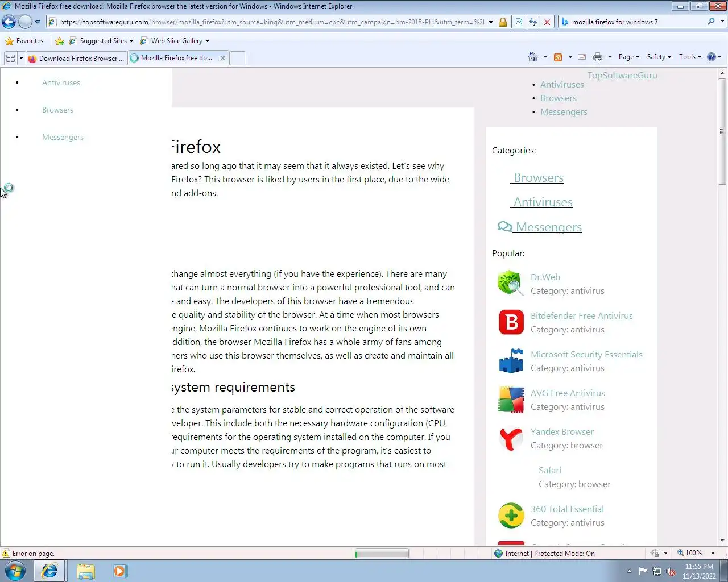Open the left sidebar Browsers link
Image resolution: width=728 pixels, height=582 pixels.
pos(57,110)
